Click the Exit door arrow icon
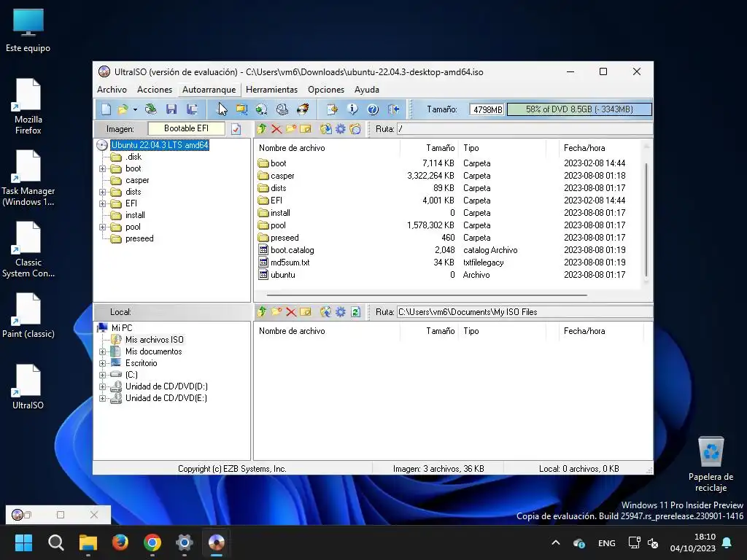747x560 pixels. pos(393,109)
